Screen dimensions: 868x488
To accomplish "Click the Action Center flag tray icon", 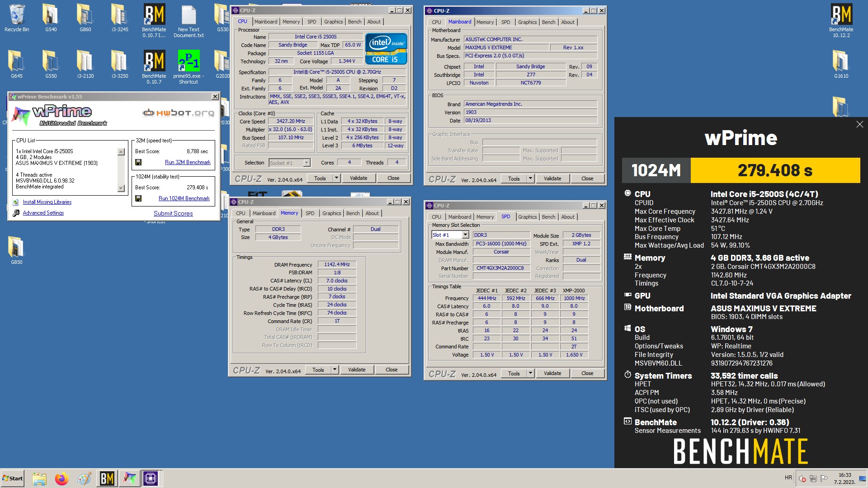I will 824,479.
